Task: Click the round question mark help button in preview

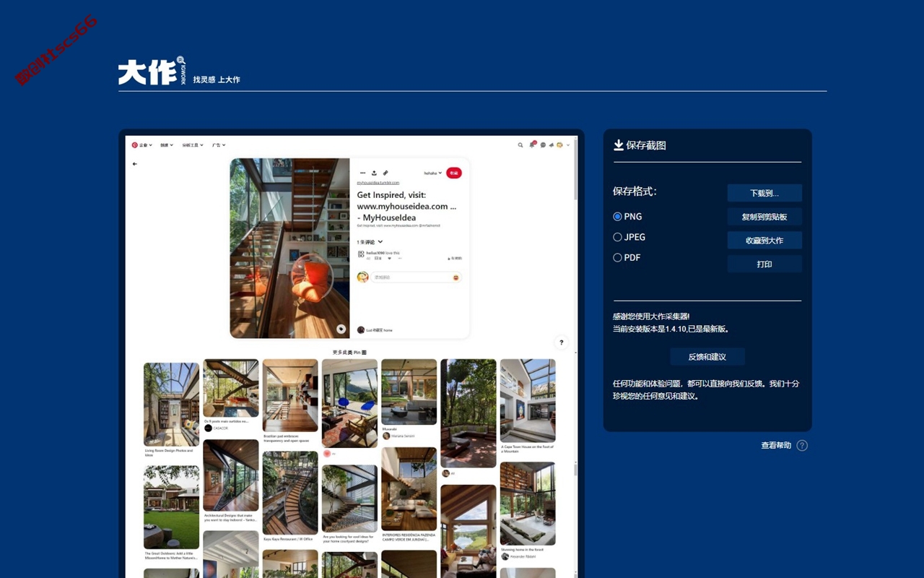Action: coord(562,342)
